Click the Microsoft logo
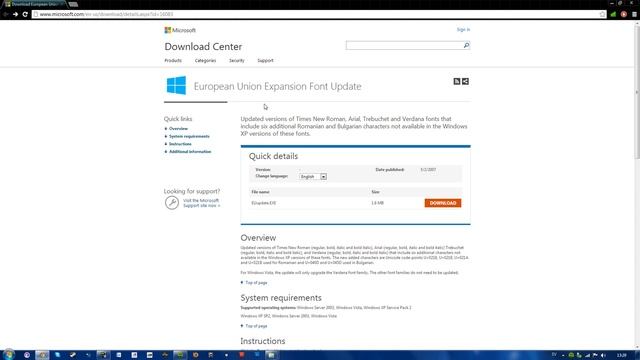The height and width of the screenshot is (360, 640). tap(180, 30)
